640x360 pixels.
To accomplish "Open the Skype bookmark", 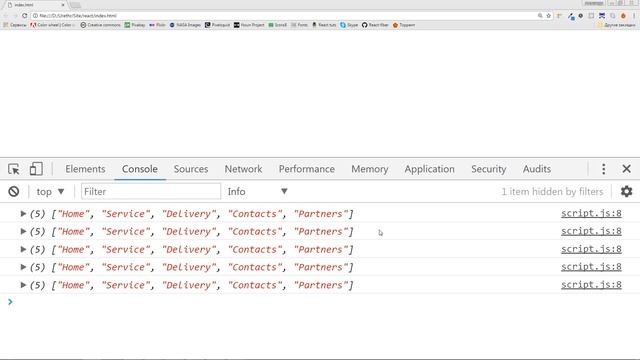I will tap(349, 25).
